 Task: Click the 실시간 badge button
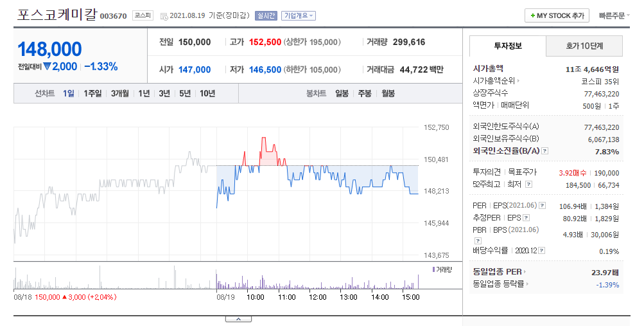(x=266, y=15)
